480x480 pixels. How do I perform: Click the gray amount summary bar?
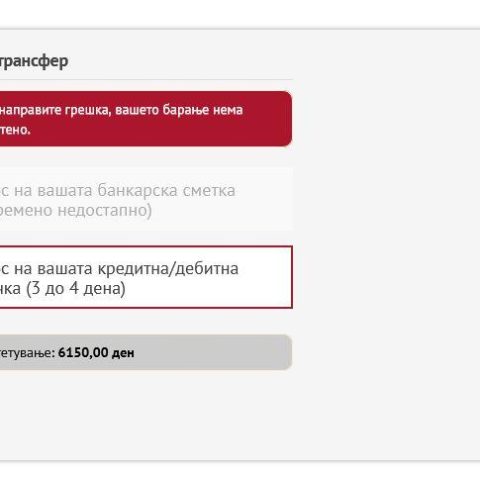pos(146,352)
